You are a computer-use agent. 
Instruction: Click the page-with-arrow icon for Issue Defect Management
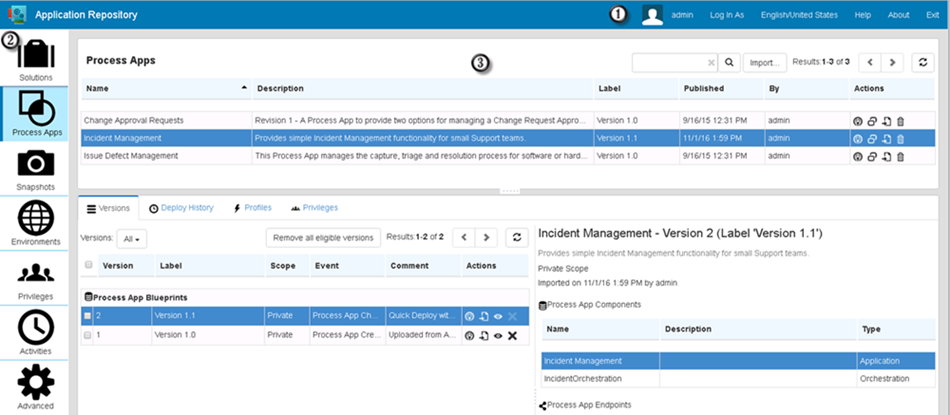pos(886,156)
